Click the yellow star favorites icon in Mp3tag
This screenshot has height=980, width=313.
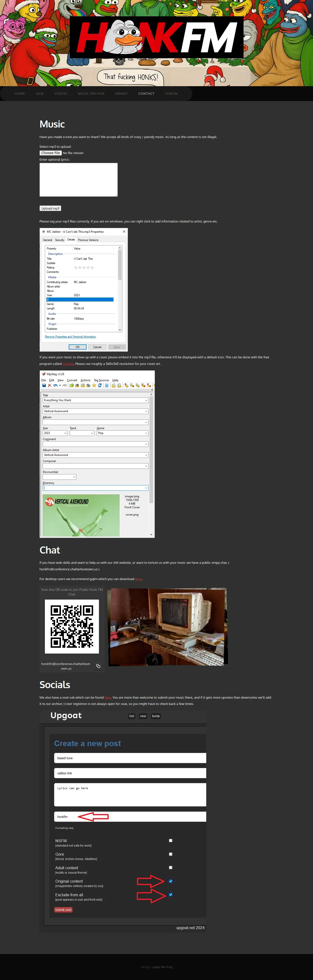94,385
